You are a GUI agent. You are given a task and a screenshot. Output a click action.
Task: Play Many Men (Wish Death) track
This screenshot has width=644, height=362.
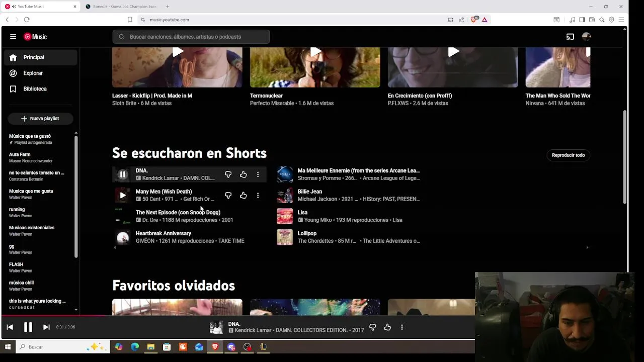123,195
